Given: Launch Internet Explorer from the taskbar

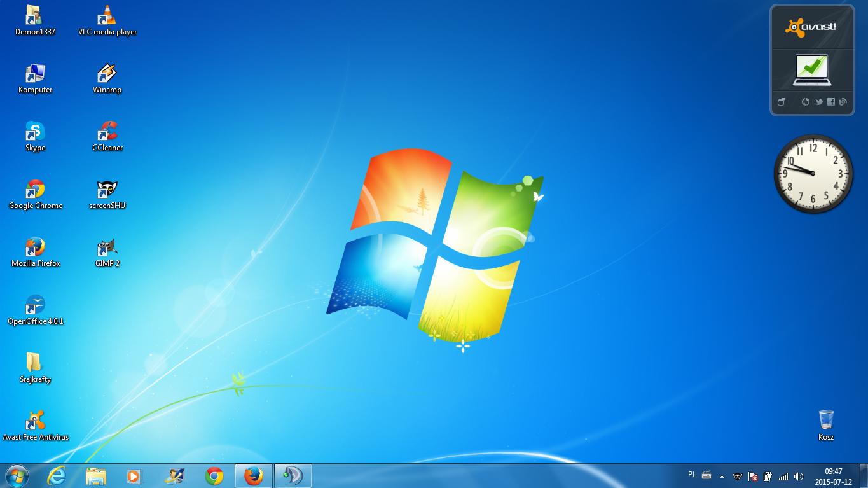Looking at the screenshot, I should pos(57,476).
